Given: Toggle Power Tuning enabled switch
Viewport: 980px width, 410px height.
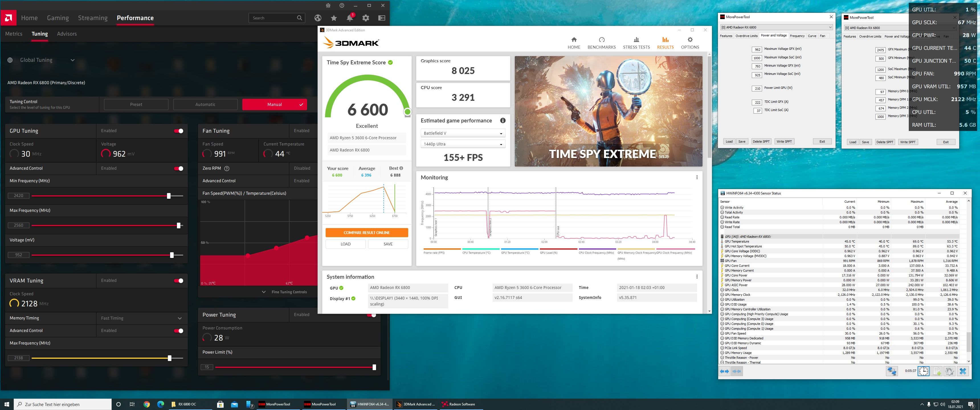Looking at the screenshot, I should coord(371,315).
